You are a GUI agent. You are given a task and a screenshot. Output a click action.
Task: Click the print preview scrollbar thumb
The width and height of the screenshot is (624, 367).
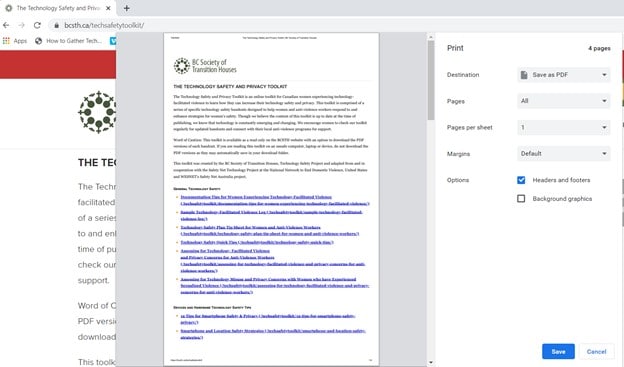pyautogui.click(x=431, y=80)
